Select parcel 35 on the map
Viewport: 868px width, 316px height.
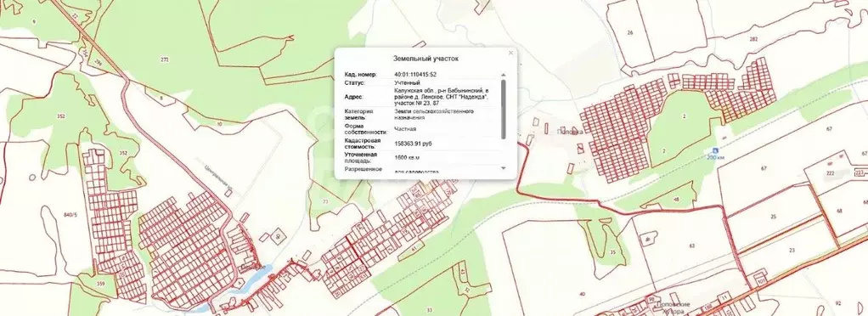coord(612,252)
